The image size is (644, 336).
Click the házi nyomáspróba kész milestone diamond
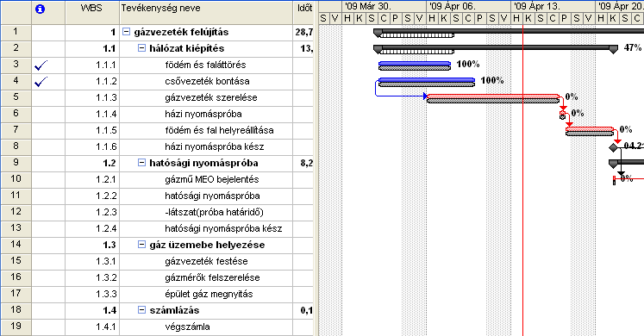pos(614,147)
